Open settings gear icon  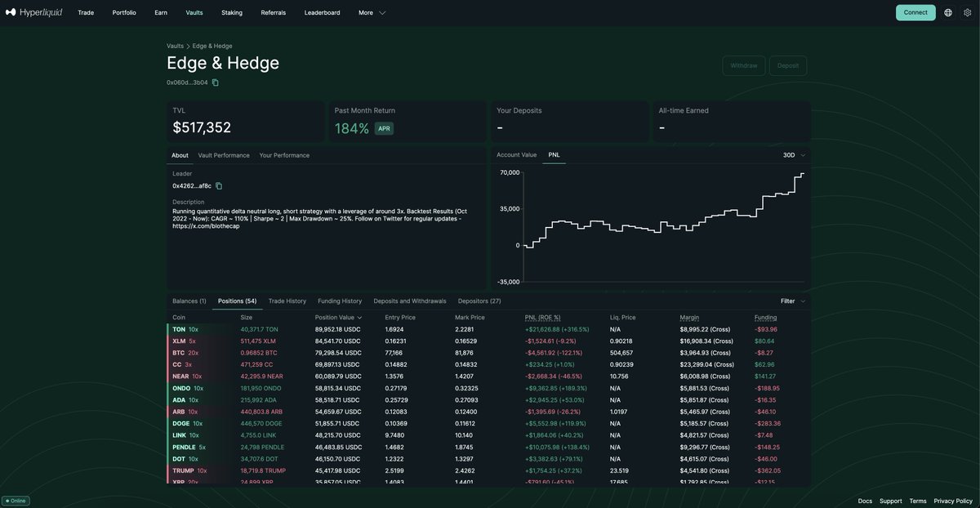968,12
